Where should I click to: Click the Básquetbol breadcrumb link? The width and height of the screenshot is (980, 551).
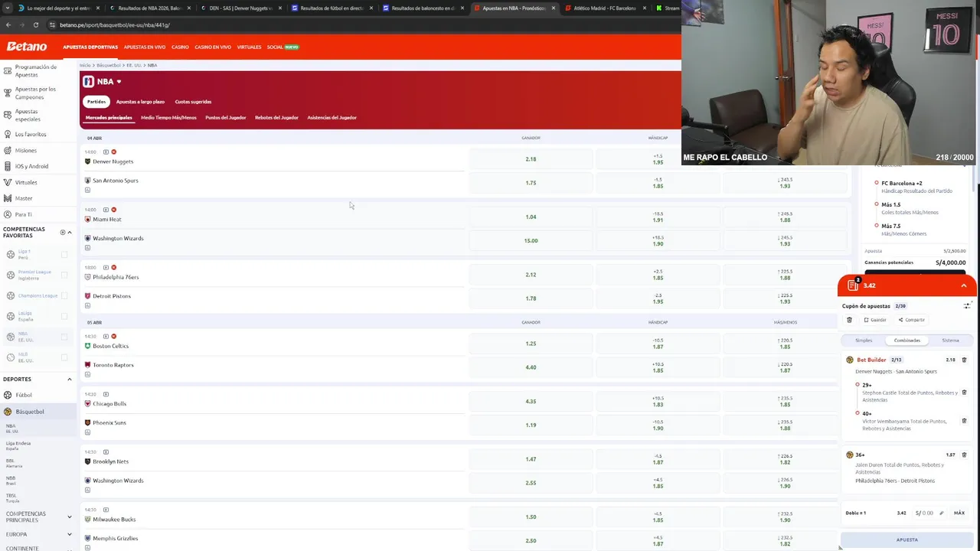tap(109, 65)
